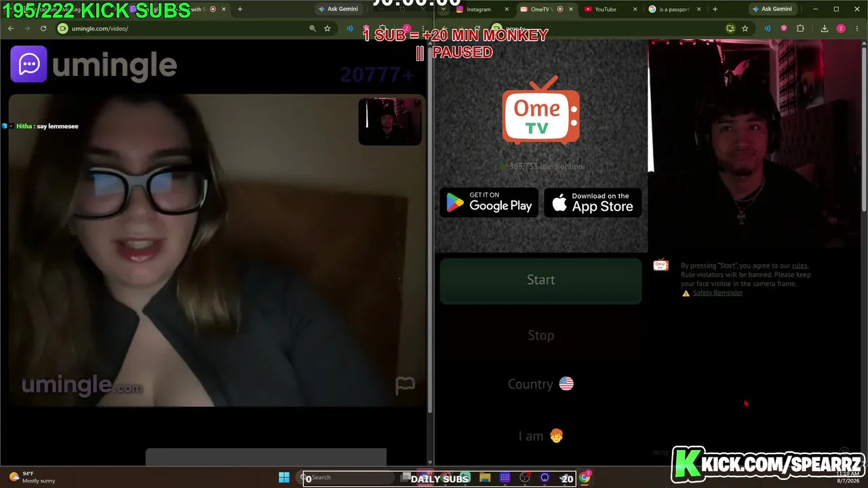Click the OmeTV television logo
Viewport: 868px width, 488px height.
coord(541,110)
